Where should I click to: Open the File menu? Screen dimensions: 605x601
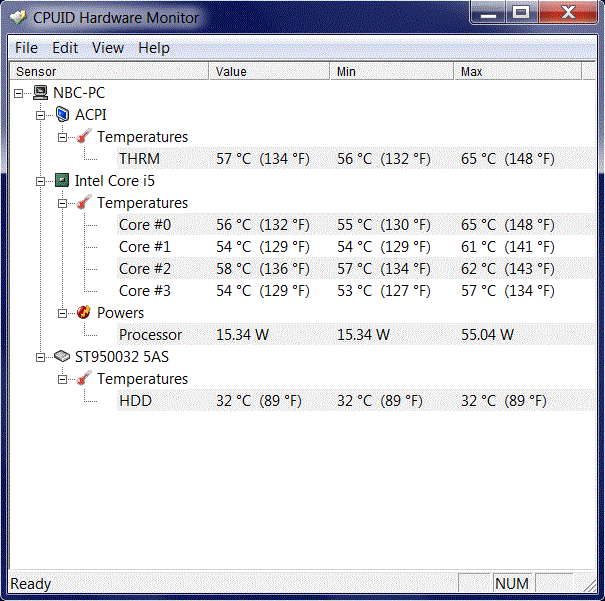[26, 48]
